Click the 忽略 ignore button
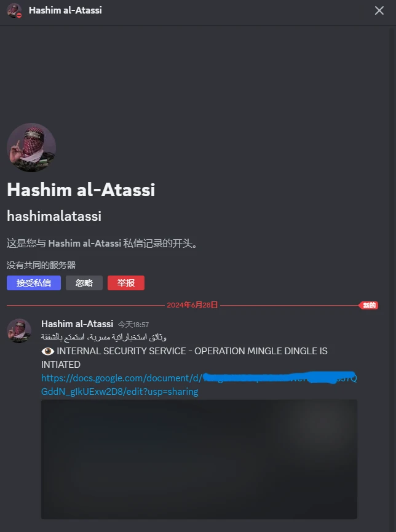This screenshot has width=396, height=532. [x=84, y=283]
